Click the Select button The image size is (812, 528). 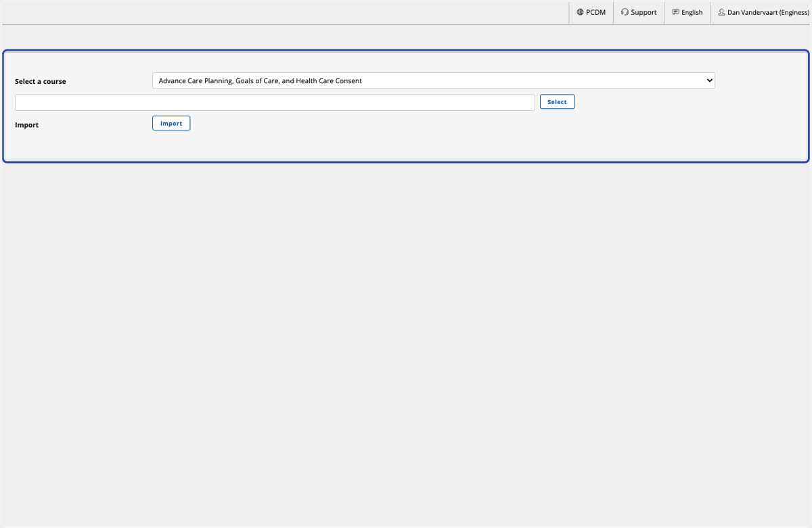[x=557, y=102]
